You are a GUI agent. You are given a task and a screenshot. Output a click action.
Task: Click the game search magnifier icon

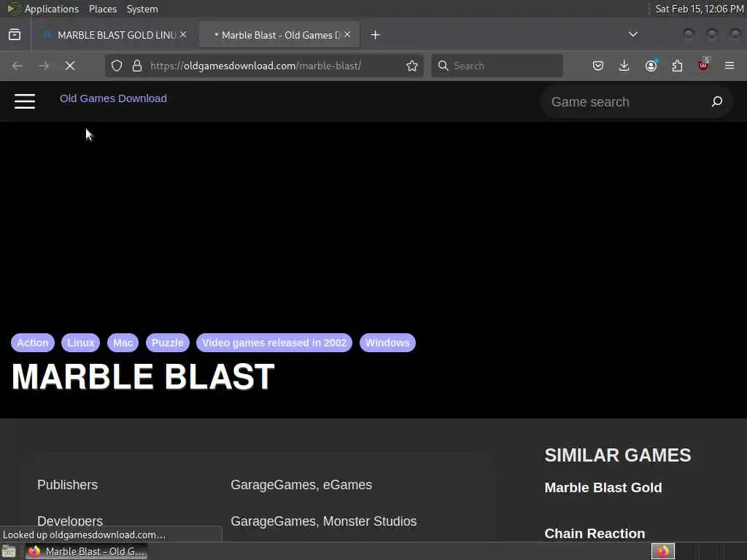[716, 101]
